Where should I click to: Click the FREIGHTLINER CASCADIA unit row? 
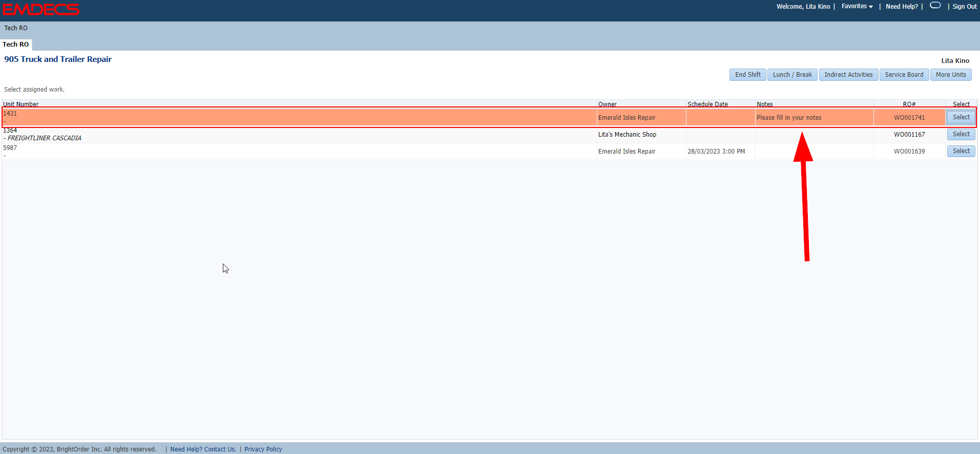point(45,138)
